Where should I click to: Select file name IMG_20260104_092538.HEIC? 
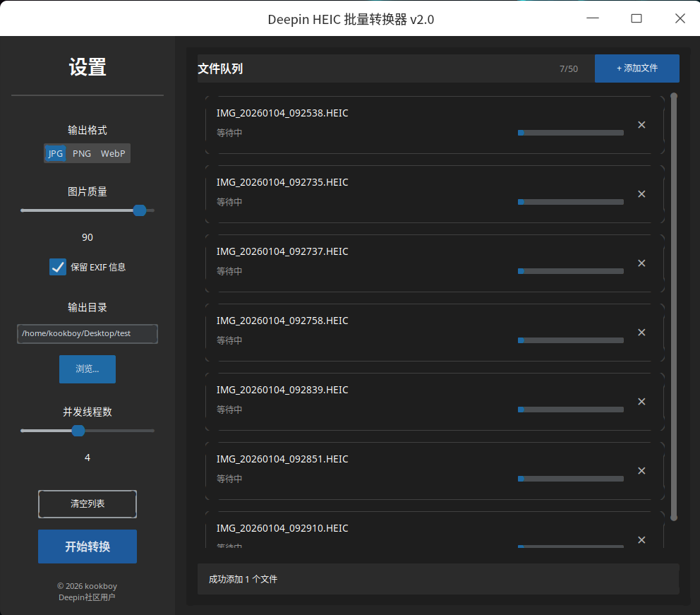click(282, 113)
